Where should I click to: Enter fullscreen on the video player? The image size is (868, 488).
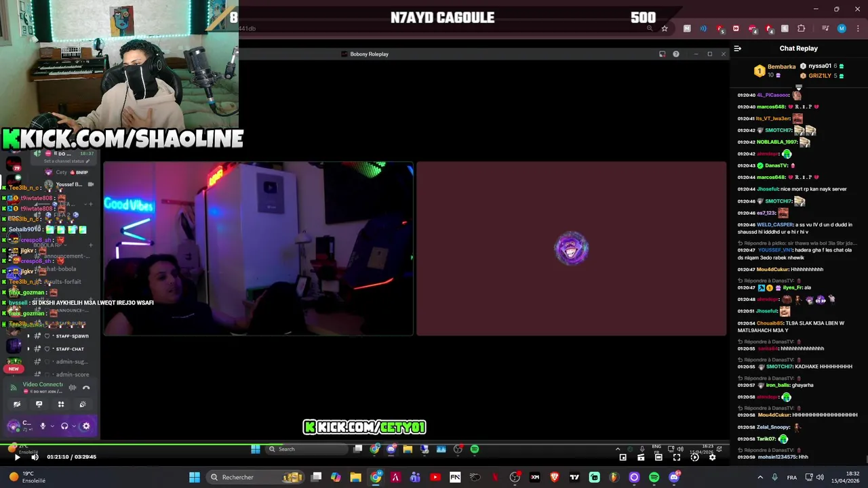[677, 457]
